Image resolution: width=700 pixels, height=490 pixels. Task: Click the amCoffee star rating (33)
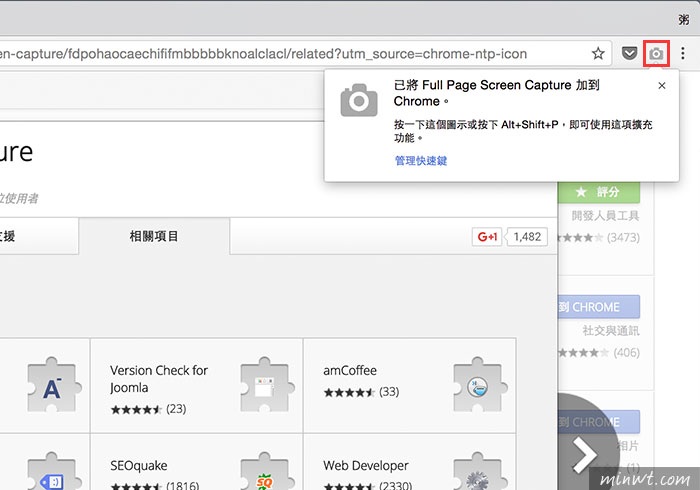[x=361, y=392]
